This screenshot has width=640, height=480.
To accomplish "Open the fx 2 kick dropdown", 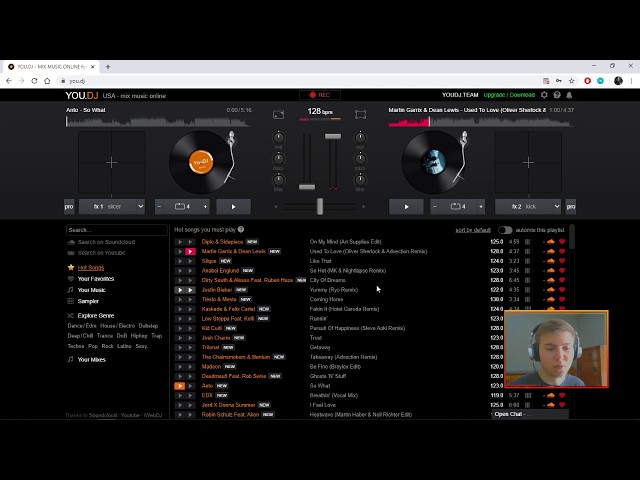I will click(x=529, y=207).
